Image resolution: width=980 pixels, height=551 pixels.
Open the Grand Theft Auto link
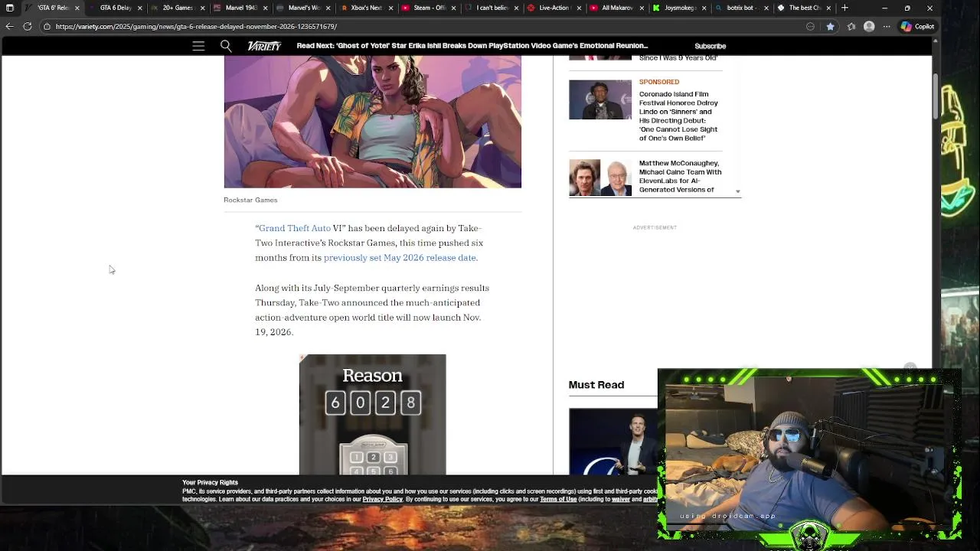[x=295, y=228]
